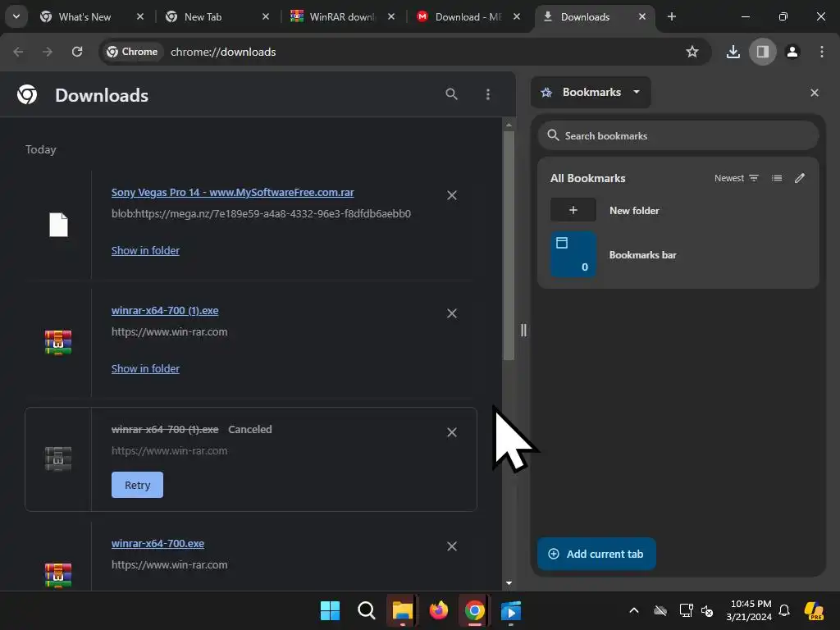Close the Download - MEGA tab
Screen dimensions: 840x630
point(517,17)
